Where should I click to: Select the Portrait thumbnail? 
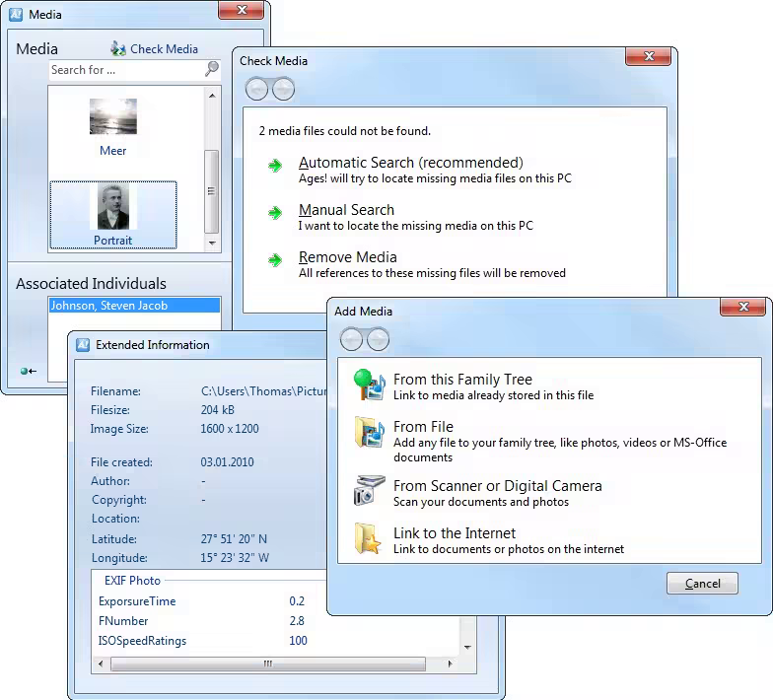113,214
